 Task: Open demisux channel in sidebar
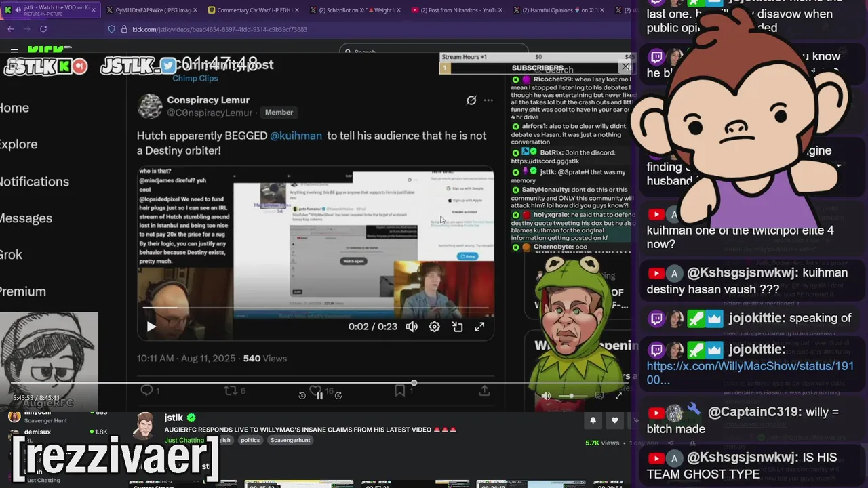coord(37,432)
